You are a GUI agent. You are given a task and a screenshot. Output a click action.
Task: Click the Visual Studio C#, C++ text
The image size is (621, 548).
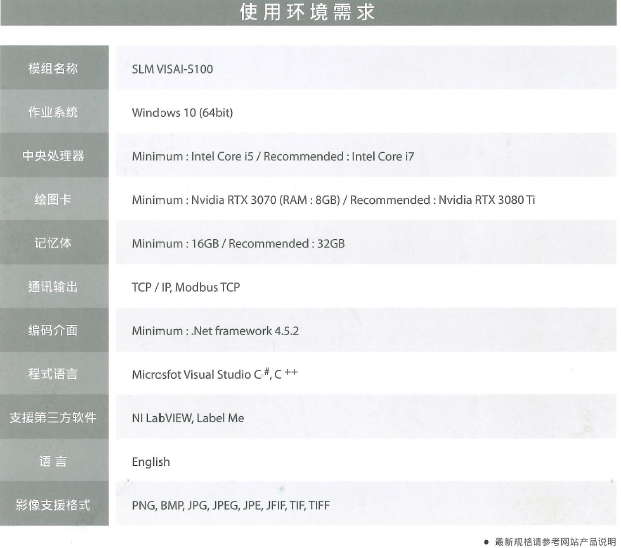pyautogui.click(x=215, y=374)
